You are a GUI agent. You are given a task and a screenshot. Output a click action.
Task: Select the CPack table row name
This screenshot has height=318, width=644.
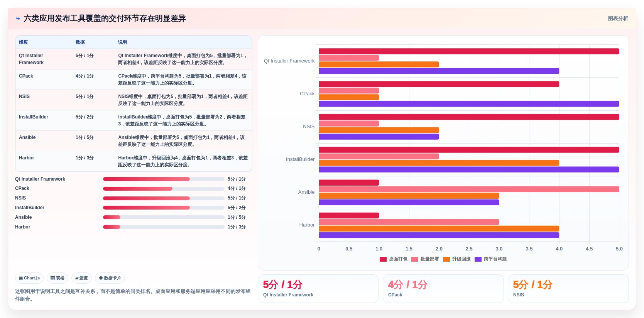pyautogui.click(x=26, y=76)
